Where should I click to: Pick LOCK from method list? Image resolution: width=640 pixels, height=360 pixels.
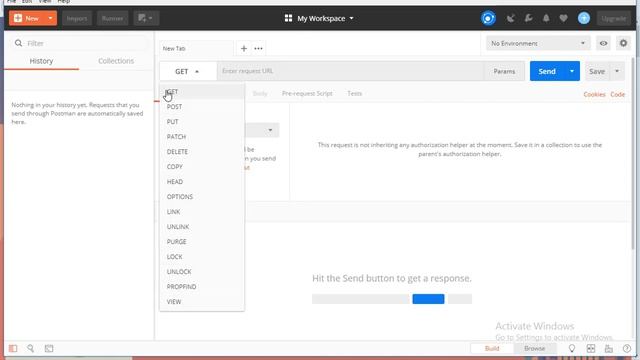(x=202, y=257)
